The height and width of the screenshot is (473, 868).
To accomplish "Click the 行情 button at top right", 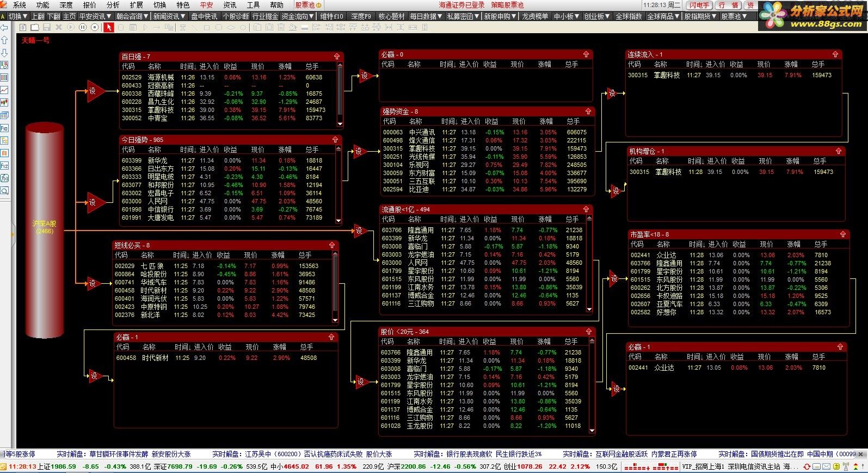I will pos(728,5).
